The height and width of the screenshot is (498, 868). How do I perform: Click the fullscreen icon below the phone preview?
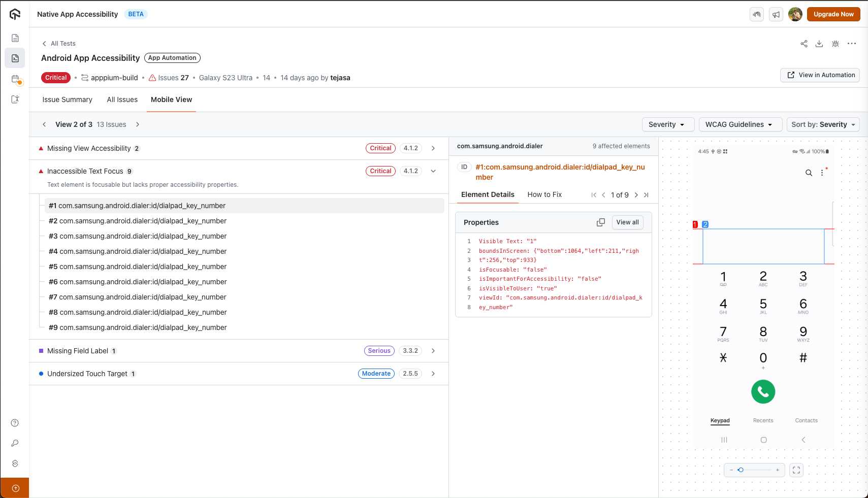(x=796, y=470)
